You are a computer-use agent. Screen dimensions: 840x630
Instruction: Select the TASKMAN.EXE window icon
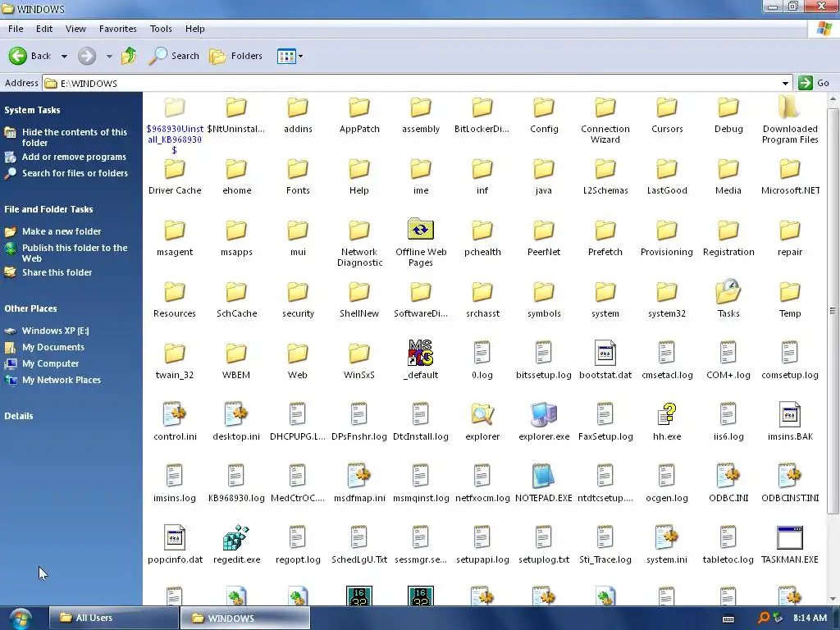click(x=790, y=537)
